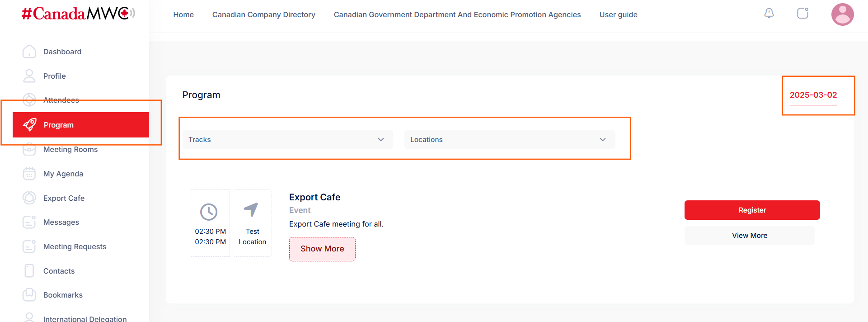The width and height of the screenshot is (868, 322).
Task: Click the notification bell icon
Action: tap(769, 14)
